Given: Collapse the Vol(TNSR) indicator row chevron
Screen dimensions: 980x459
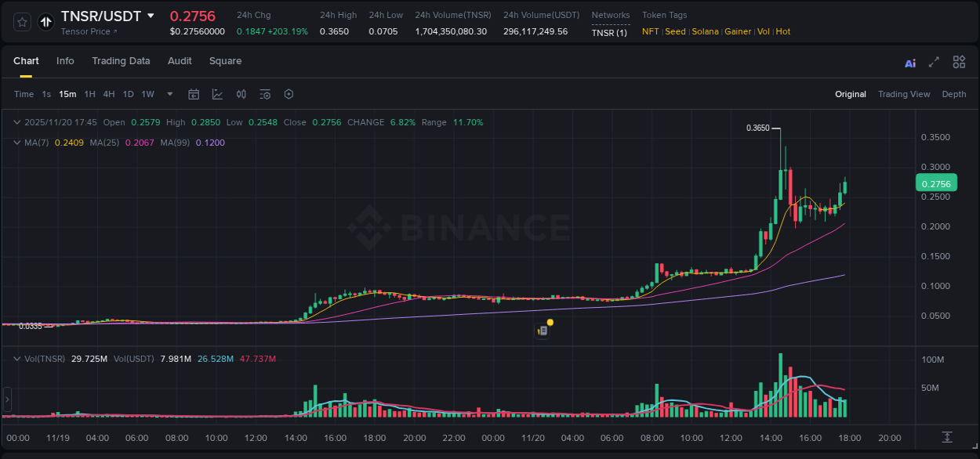Looking at the screenshot, I should [x=16, y=359].
